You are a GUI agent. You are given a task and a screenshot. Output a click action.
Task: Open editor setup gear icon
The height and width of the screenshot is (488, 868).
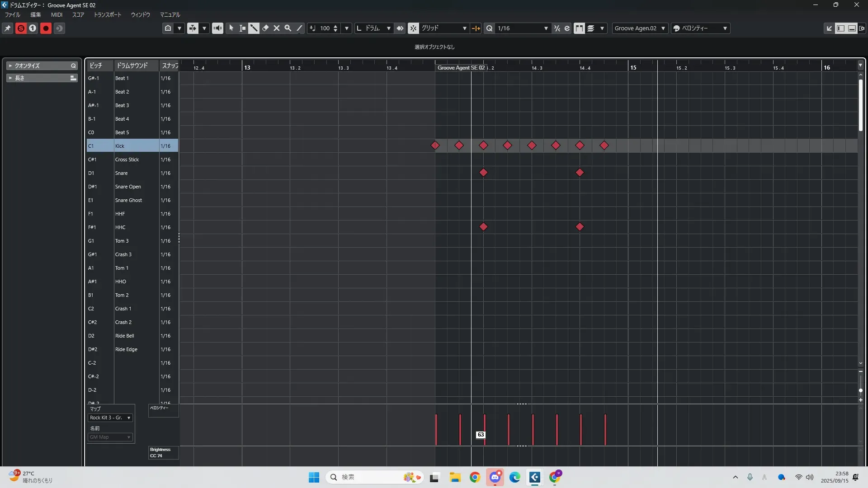[x=862, y=28]
